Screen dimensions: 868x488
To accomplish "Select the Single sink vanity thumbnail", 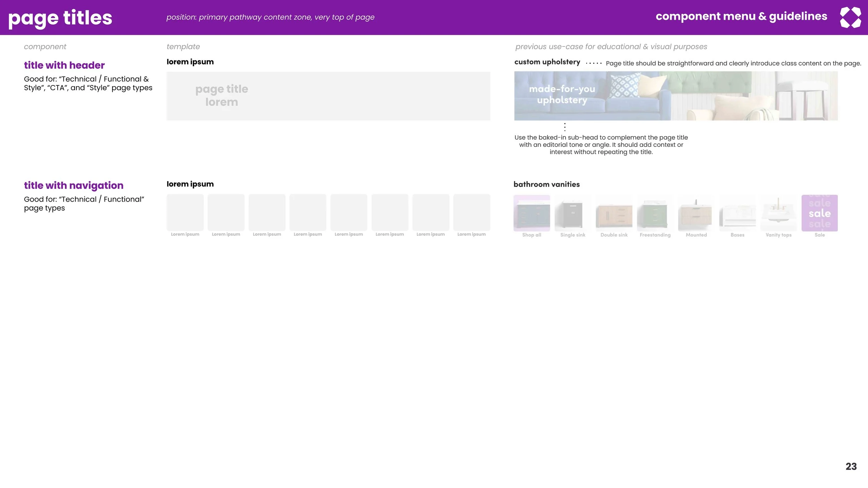I will [573, 213].
